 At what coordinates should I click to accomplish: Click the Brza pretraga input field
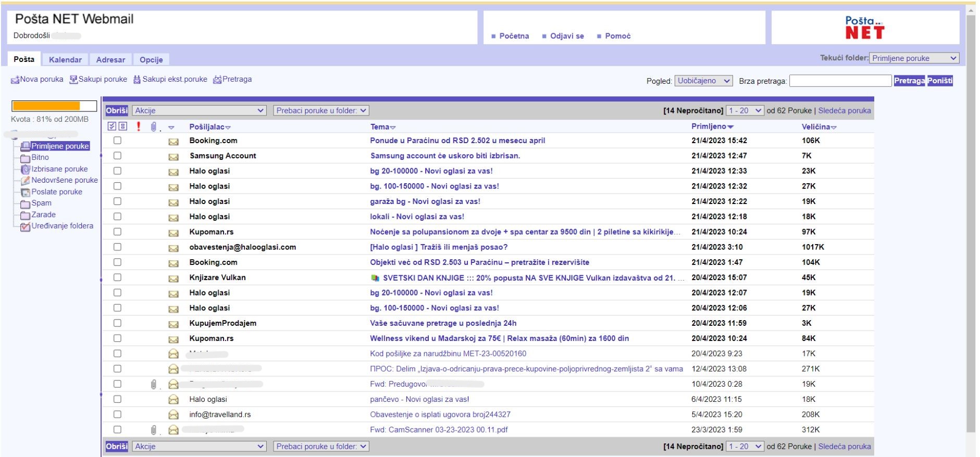pyautogui.click(x=840, y=81)
